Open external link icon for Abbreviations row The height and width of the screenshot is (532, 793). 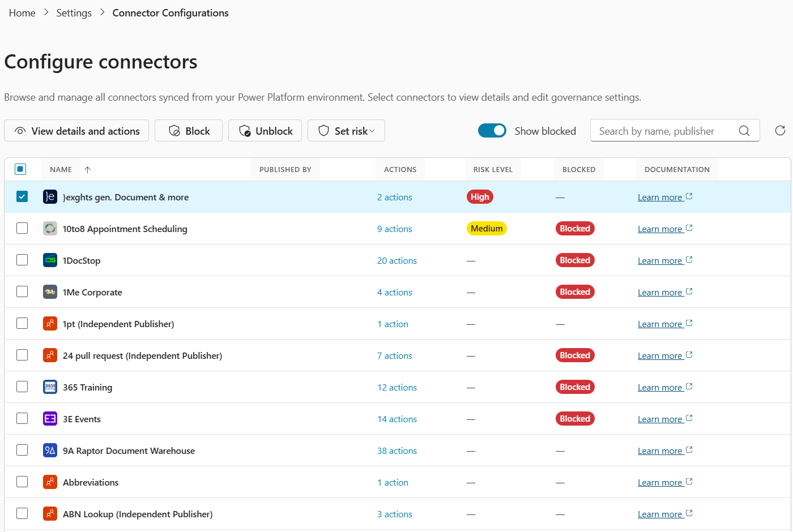point(689,482)
